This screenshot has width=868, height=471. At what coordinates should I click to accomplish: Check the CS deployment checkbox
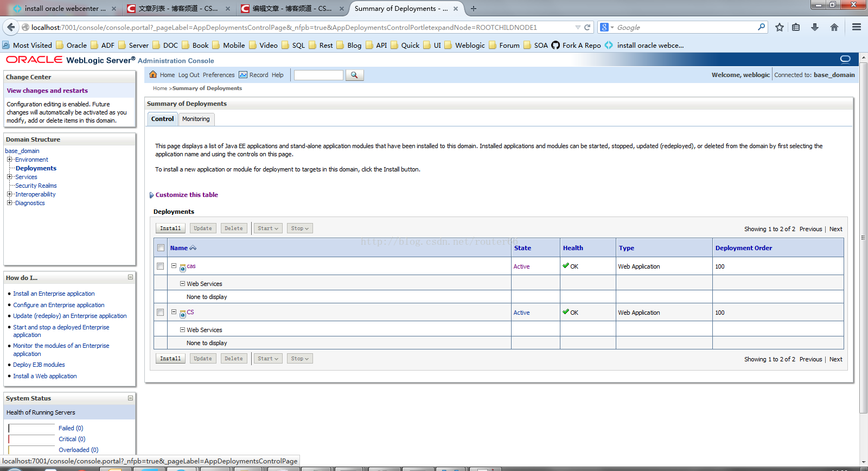coord(160,313)
